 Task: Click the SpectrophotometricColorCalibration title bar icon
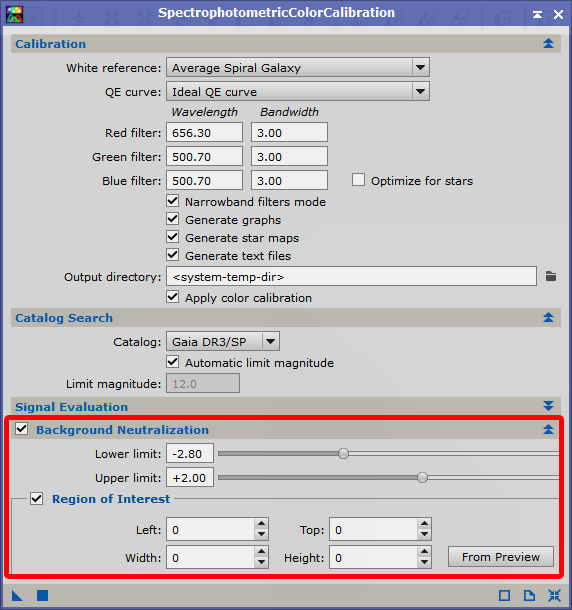14,14
